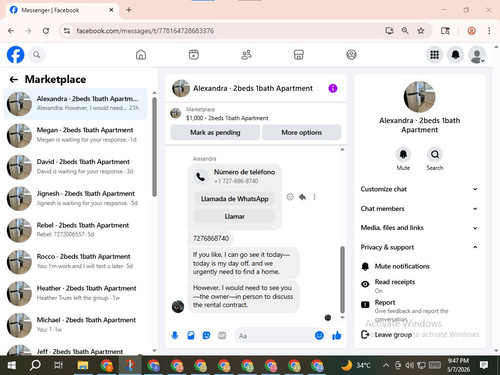Expand Customize chat section
500x375 pixels.
tap(419, 189)
